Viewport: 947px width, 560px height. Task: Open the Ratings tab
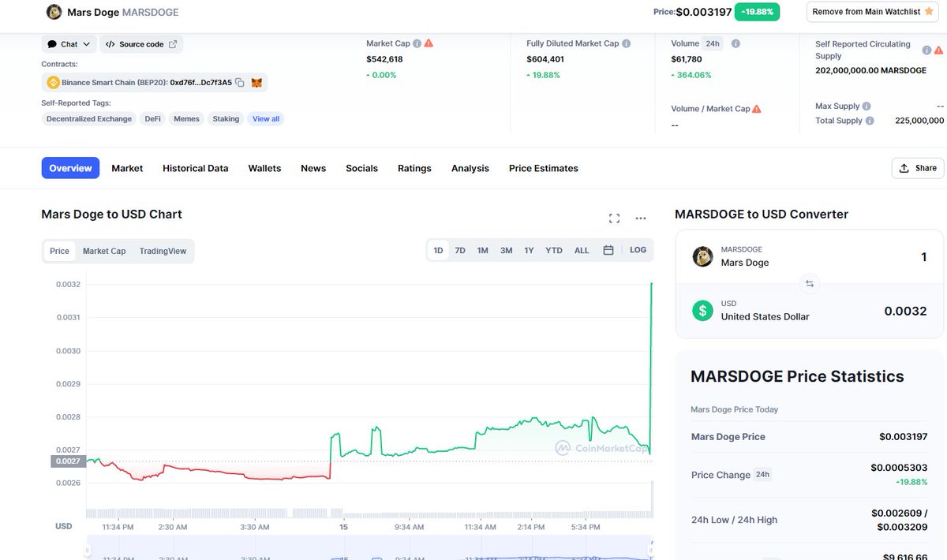414,168
